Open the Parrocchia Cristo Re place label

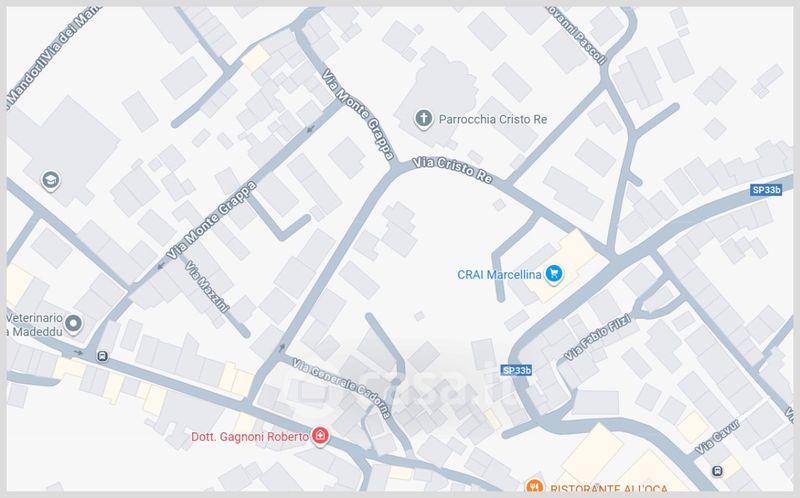click(x=493, y=119)
